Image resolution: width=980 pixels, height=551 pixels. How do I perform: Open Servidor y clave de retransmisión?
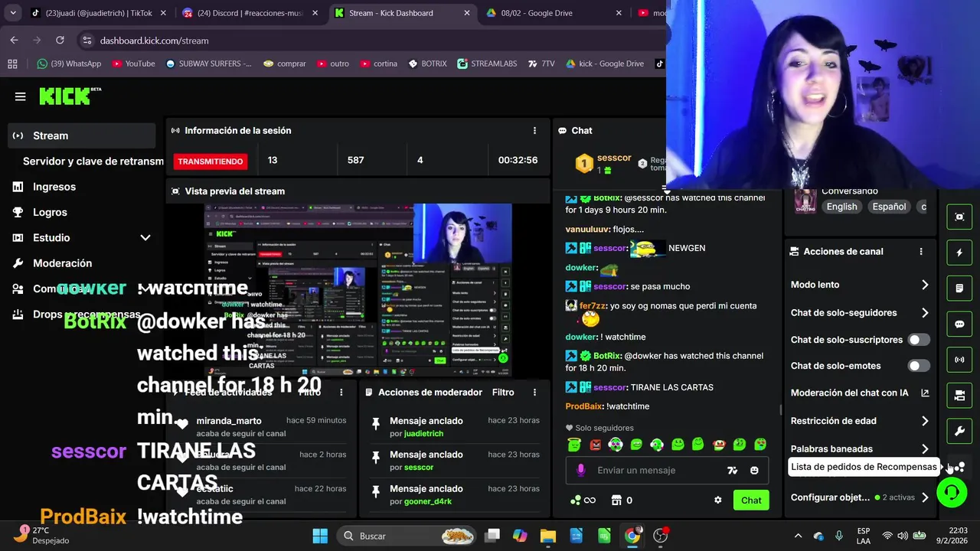(x=92, y=161)
